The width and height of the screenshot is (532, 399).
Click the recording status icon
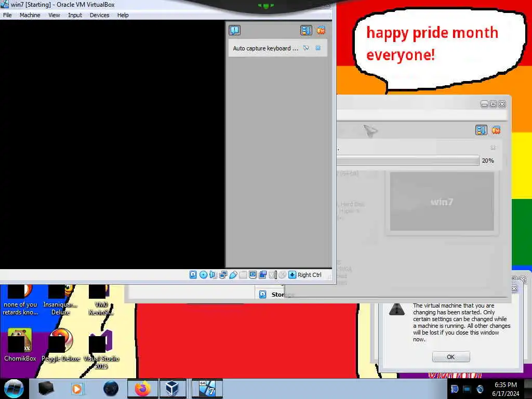coord(262,274)
